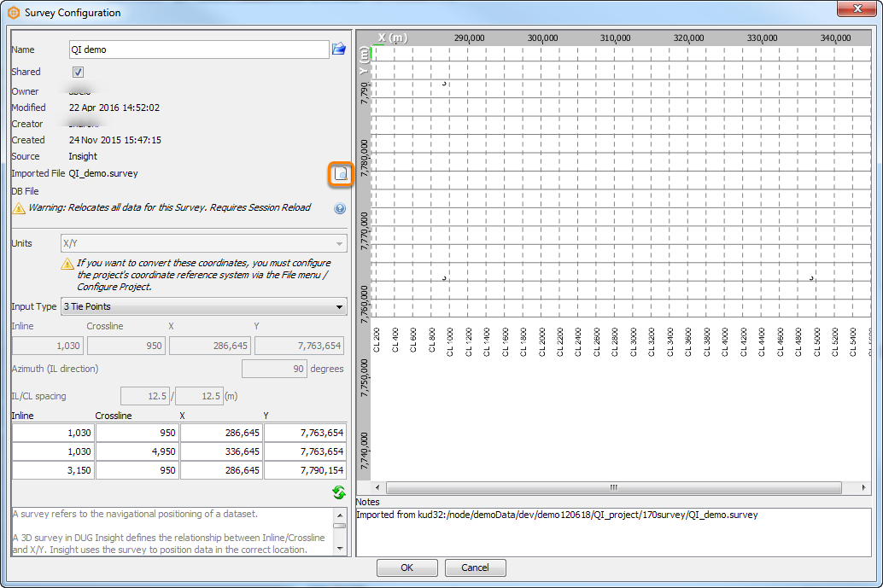The image size is (883, 588).
Task: Click the first IL/CL spacing field 12.5
Action: [145, 396]
